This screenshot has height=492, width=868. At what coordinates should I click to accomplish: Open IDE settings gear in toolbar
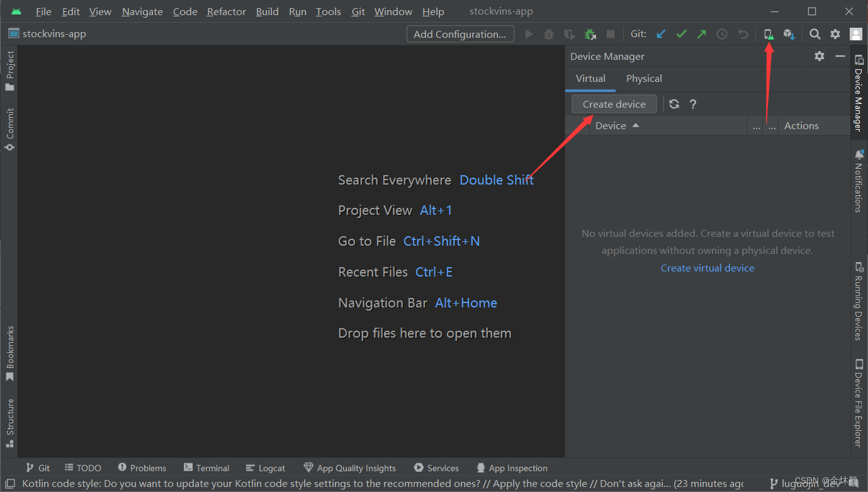pyautogui.click(x=835, y=34)
